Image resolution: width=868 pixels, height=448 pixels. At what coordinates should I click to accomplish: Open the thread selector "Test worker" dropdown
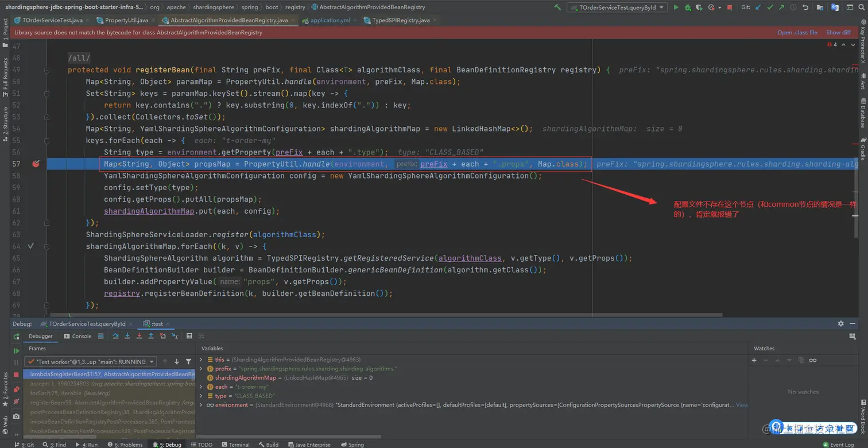point(91,362)
